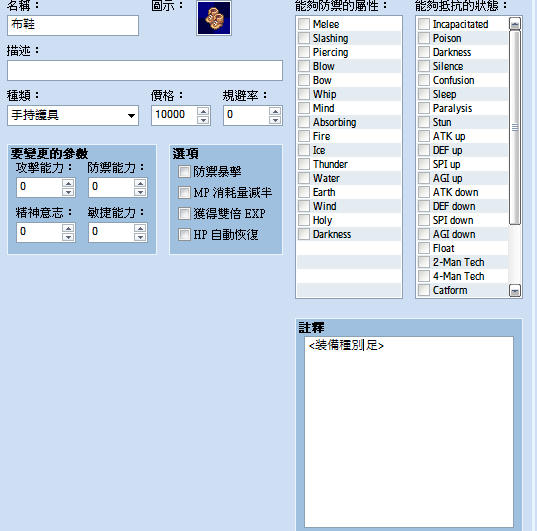The width and height of the screenshot is (537, 531).
Task: Click the cloth shoes icon image
Action: pyautogui.click(x=214, y=18)
